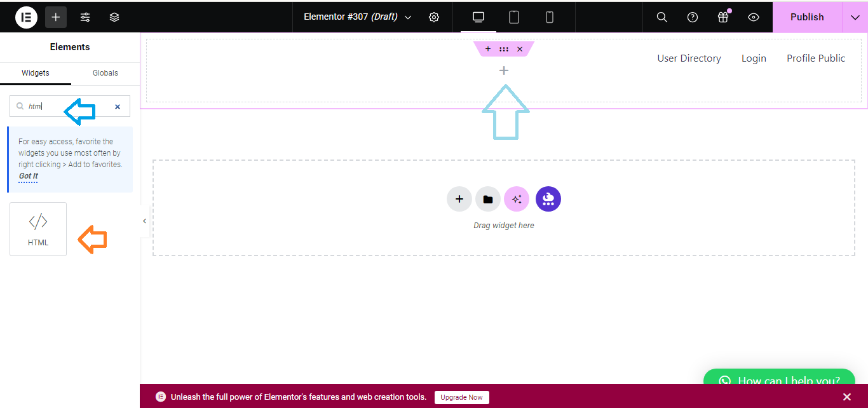The image size is (868, 408).
Task: Click the Publish button
Action: (x=807, y=17)
